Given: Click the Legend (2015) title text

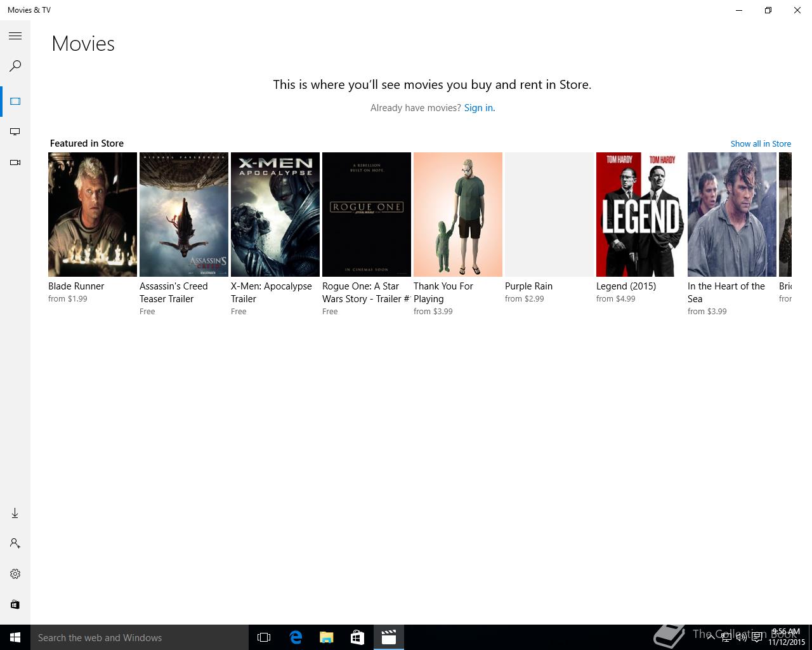Looking at the screenshot, I should tap(626, 286).
